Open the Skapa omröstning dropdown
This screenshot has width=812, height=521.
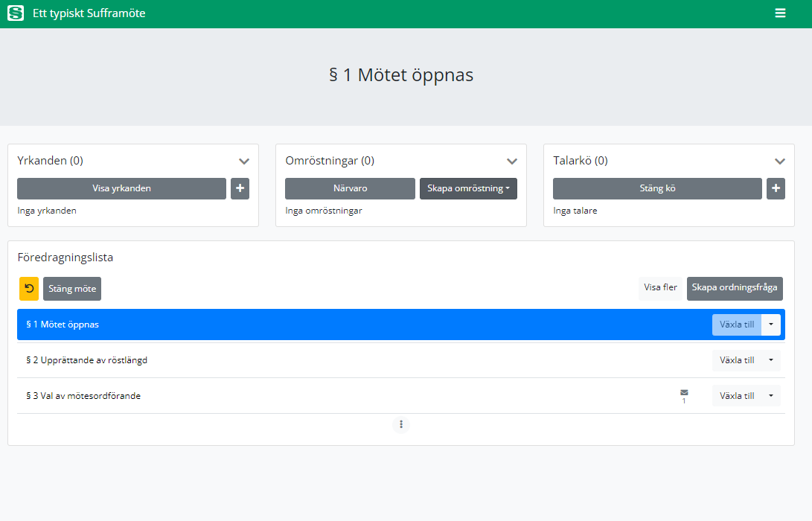point(468,188)
